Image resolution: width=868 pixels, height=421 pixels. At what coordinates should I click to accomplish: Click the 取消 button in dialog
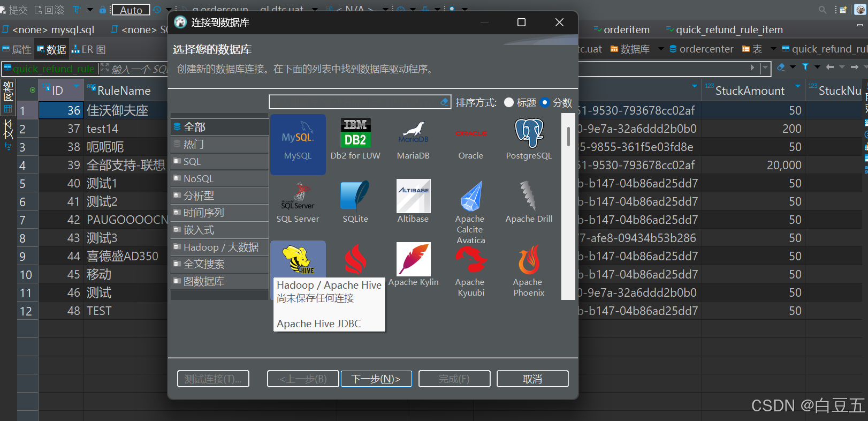[x=532, y=379]
